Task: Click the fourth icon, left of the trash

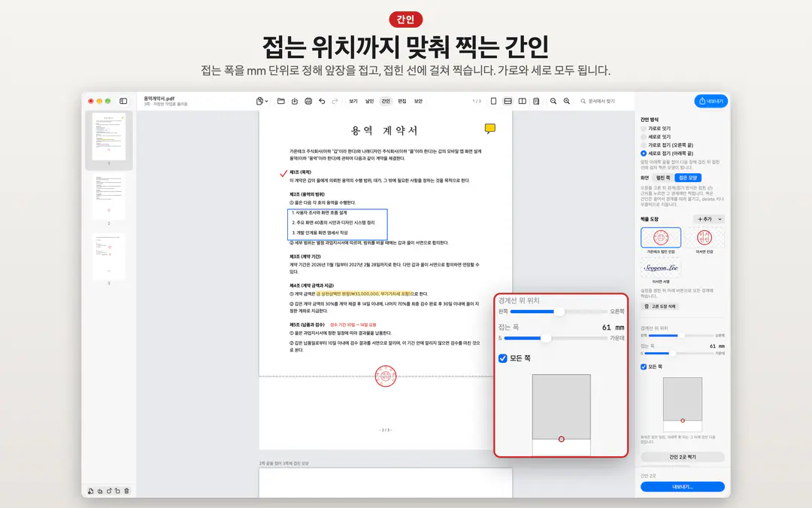Action: pos(117,491)
